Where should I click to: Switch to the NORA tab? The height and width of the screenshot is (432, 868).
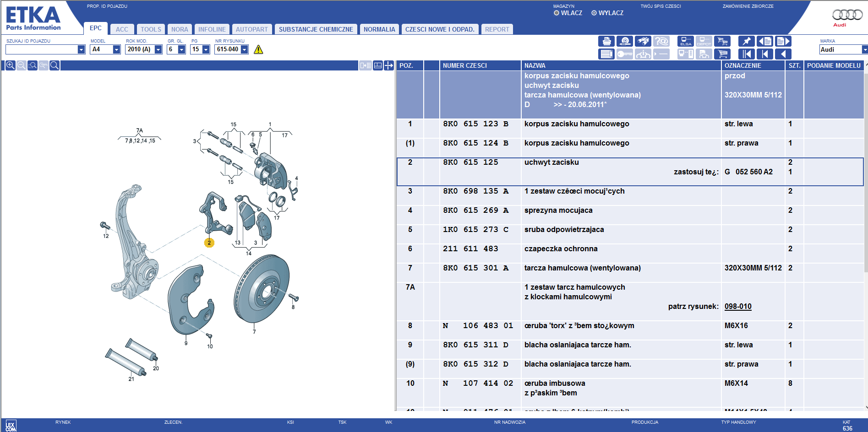180,29
